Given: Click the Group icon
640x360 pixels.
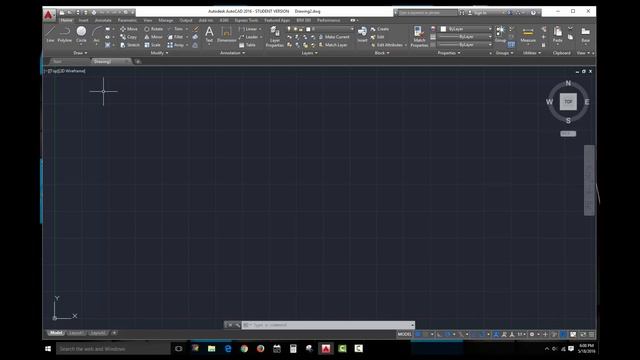Looking at the screenshot, I should pyautogui.click(x=500, y=34).
